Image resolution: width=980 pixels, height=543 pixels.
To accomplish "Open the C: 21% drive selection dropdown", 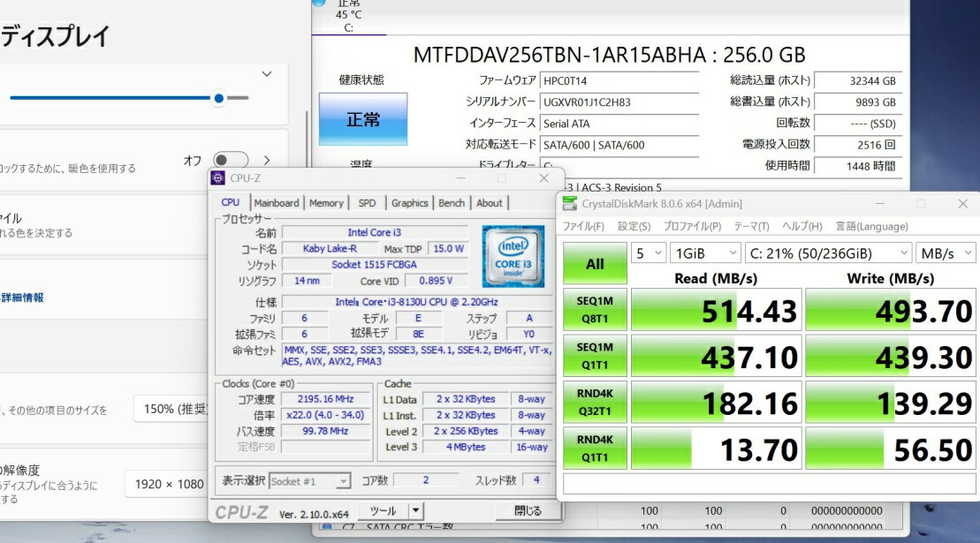I will pos(828,253).
